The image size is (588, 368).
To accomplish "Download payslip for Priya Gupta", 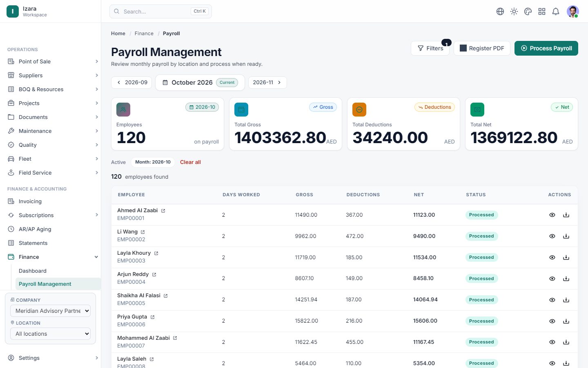I will [566, 321].
